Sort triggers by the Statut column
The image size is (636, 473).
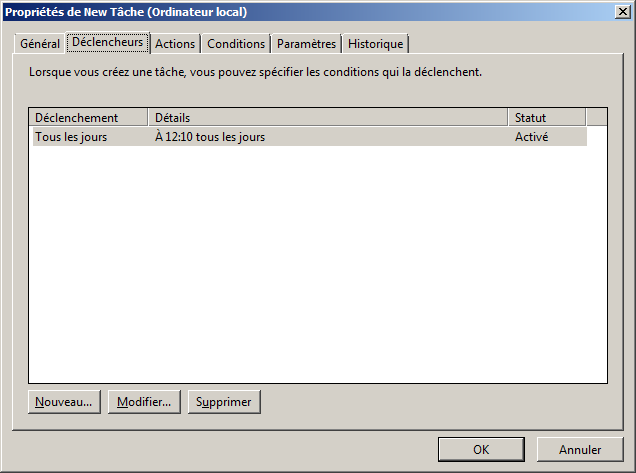pos(546,118)
